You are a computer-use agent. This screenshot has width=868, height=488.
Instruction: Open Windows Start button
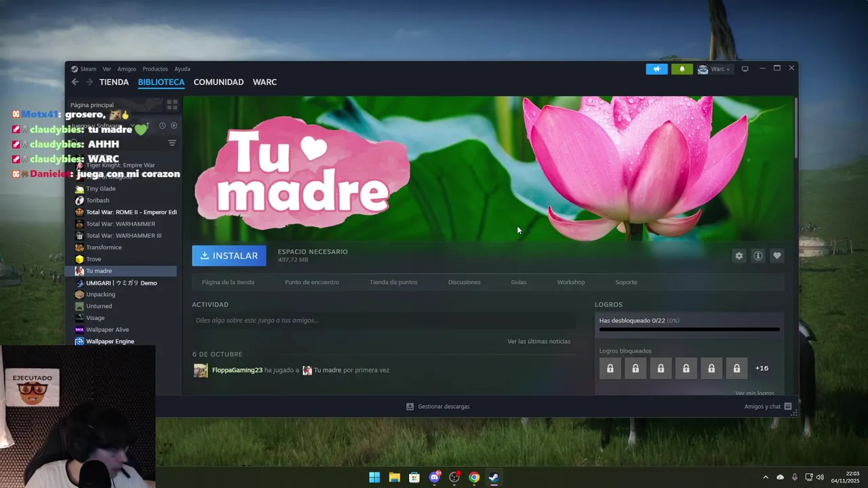tap(374, 477)
